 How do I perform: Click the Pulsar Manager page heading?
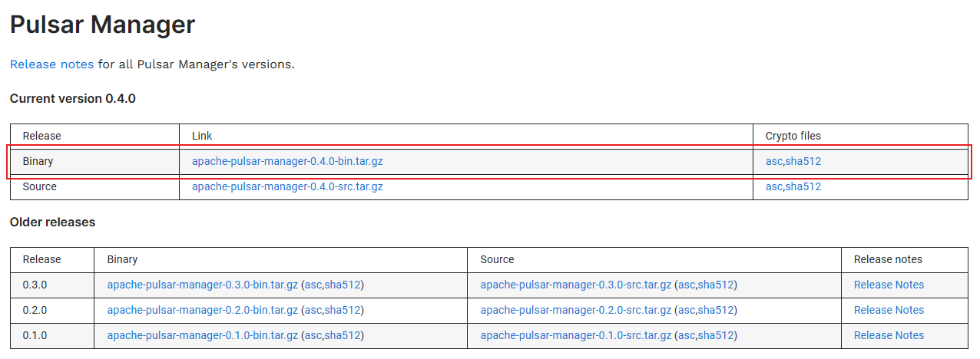click(102, 25)
